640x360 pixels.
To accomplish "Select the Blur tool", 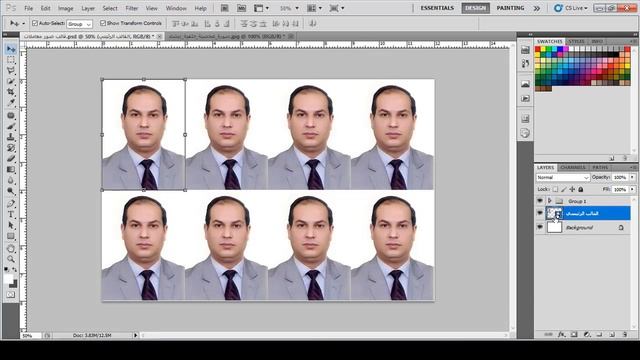I will 11,180.
